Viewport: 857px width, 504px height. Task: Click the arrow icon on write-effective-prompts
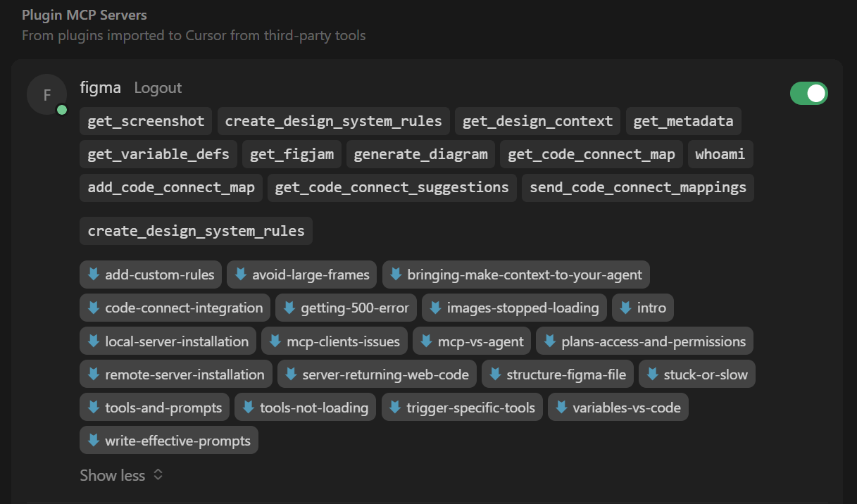[93, 441]
